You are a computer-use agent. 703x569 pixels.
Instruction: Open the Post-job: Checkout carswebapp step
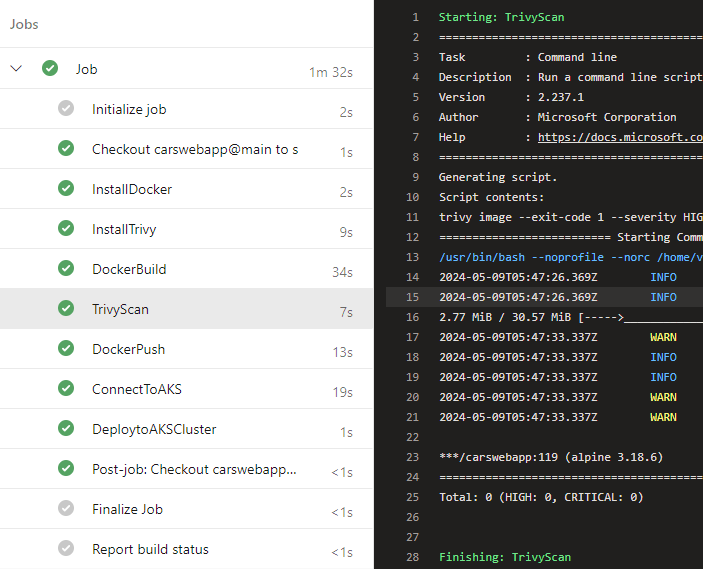pos(195,469)
